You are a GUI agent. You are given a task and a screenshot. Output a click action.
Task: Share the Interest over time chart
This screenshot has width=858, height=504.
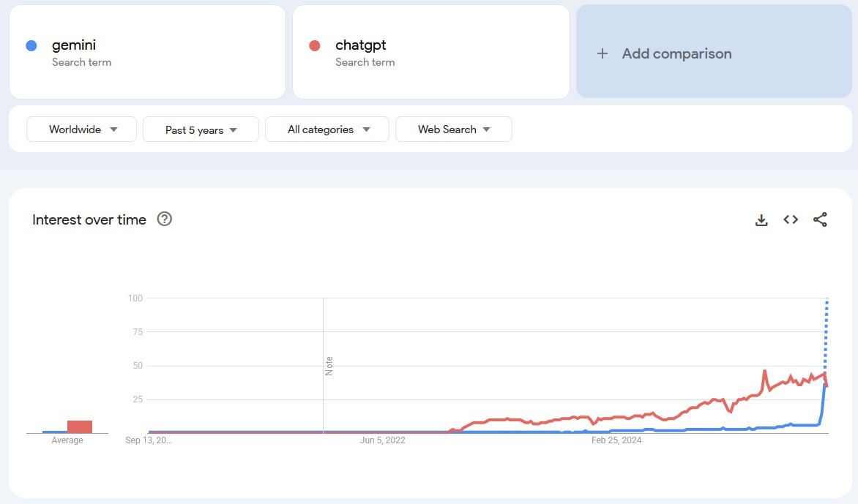tap(820, 219)
